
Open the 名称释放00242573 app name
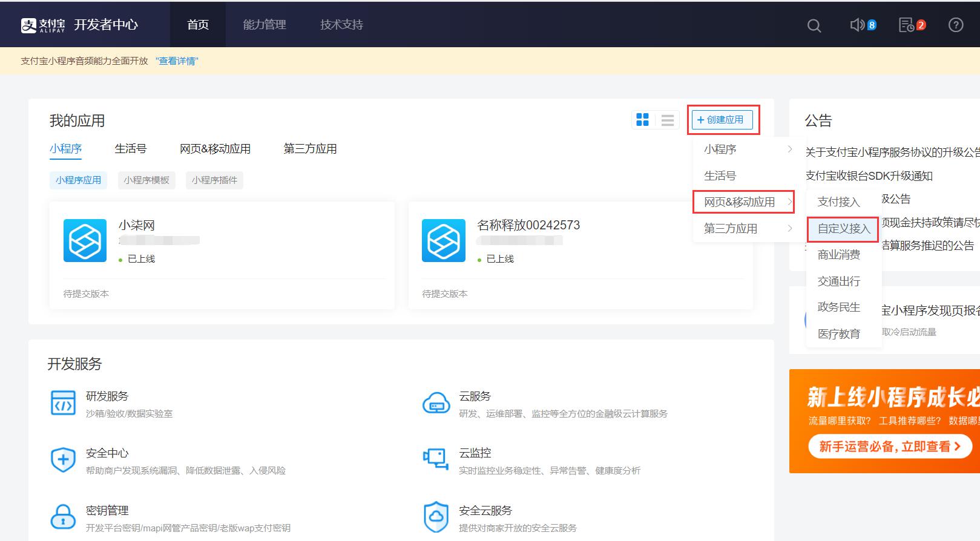click(x=528, y=225)
